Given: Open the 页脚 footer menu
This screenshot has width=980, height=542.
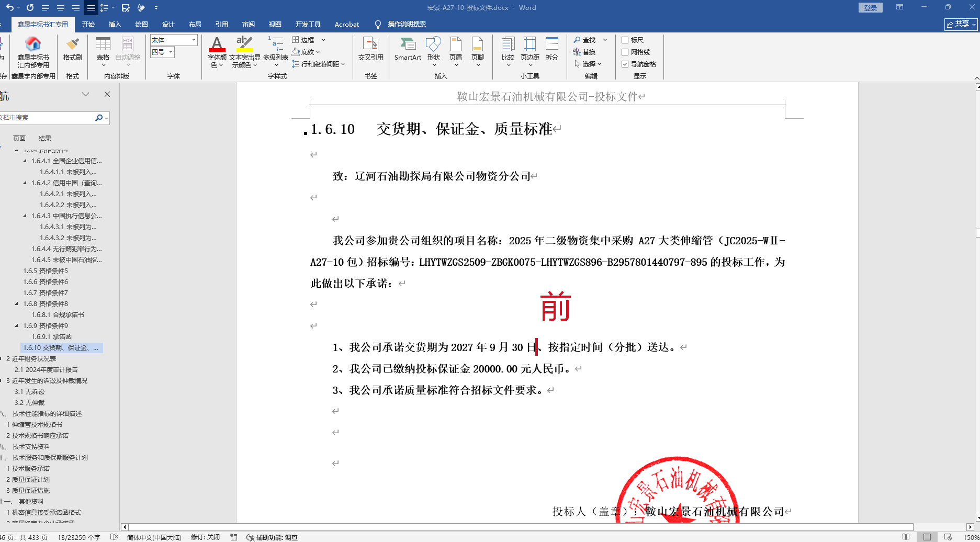Looking at the screenshot, I should coord(478,51).
